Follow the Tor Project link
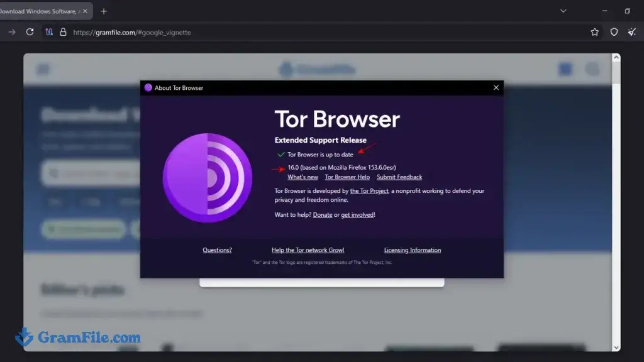This screenshot has height=362, width=644. [x=369, y=191]
